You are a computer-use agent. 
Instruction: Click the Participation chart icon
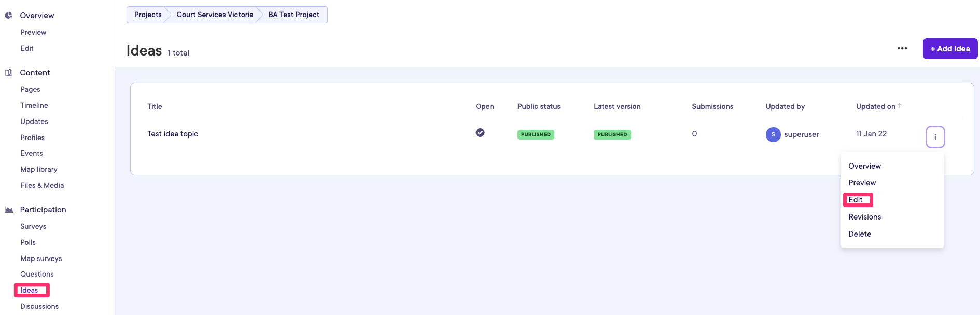coord(9,210)
